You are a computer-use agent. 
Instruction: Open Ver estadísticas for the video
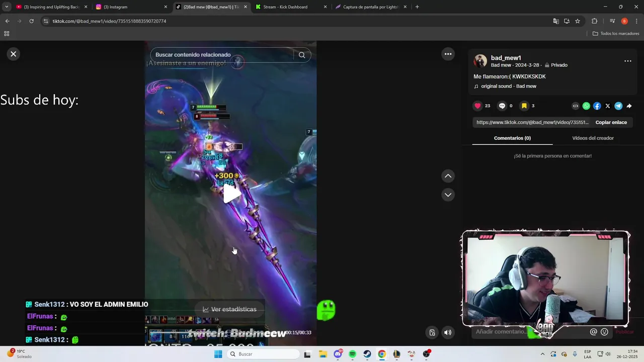[x=229, y=309]
